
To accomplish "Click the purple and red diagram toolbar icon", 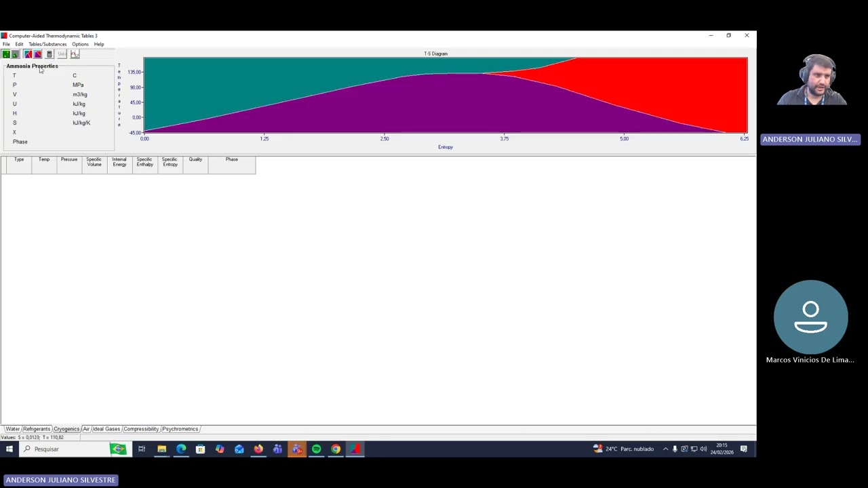I will coord(38,54).
